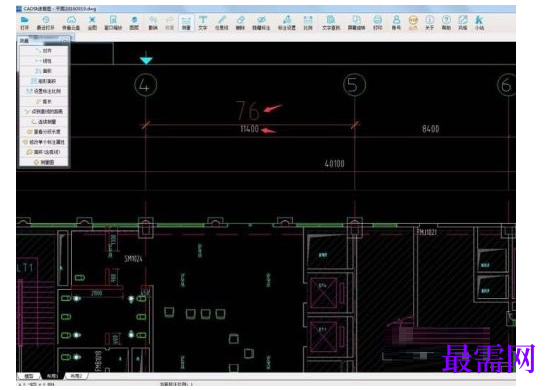Open the 小站 K logo icon
The image size is (554, 390).
click(x=479, y=23)
